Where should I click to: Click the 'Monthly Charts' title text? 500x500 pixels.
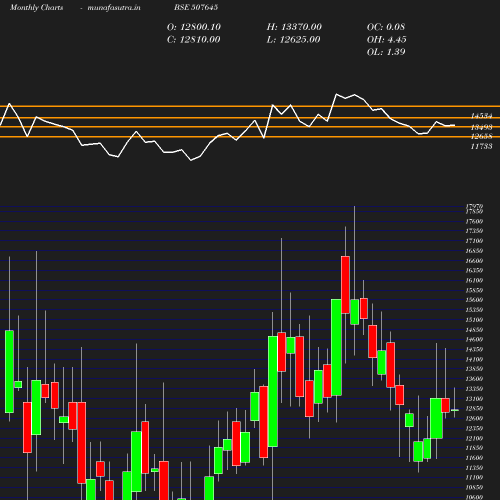pyautogui.click(x=37, y=7)
